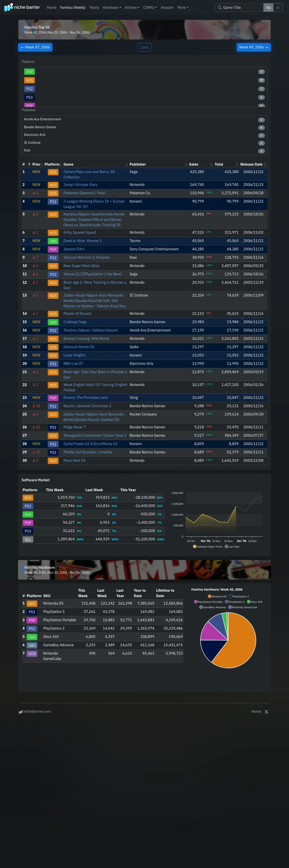This screenshot has height=868, width=289.
Task: Sort table by Release Date column
Action: (x=253, y=164)
